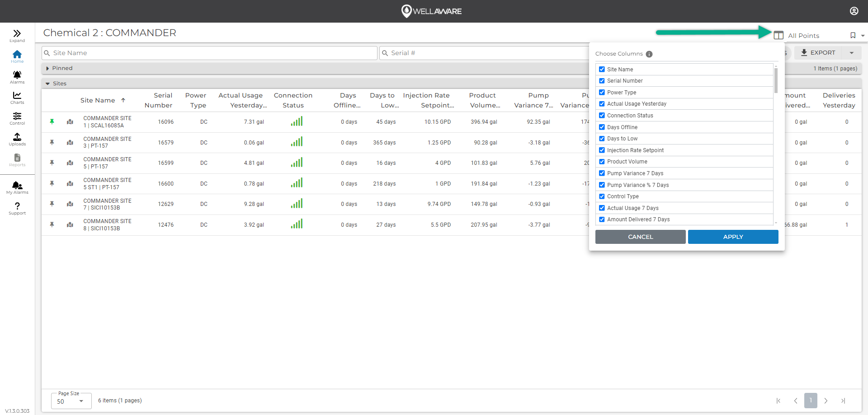The image size is (868, 415).
Task: Uncheck Power Type column checkbox
Action: [602, 92]
